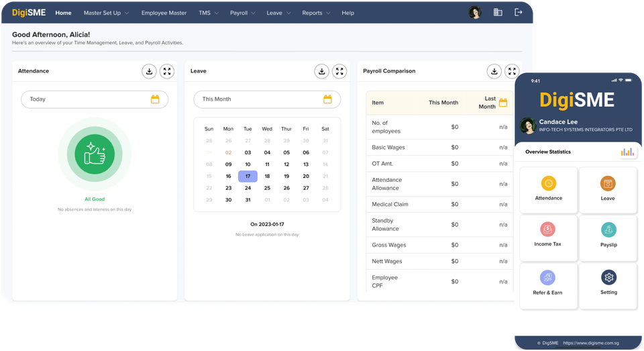The image size is (644, 351).
Task: Download the Attendance report
Action: tap(149, 71)
